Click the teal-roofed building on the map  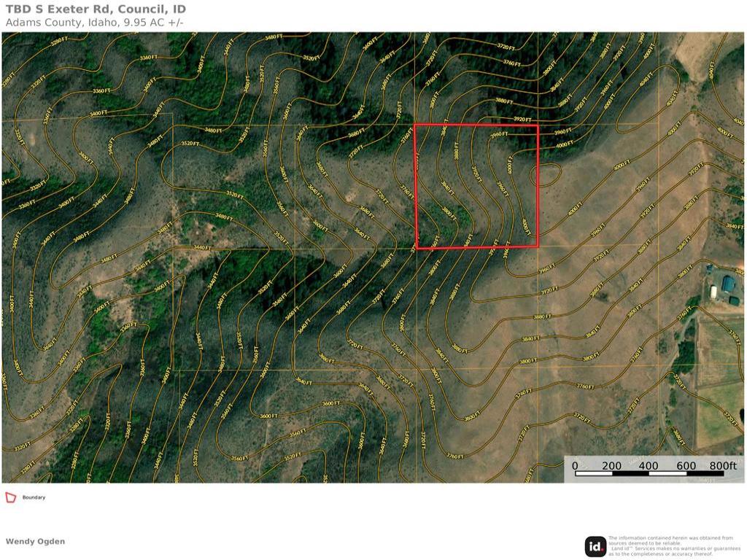click(x=729, y=284)
